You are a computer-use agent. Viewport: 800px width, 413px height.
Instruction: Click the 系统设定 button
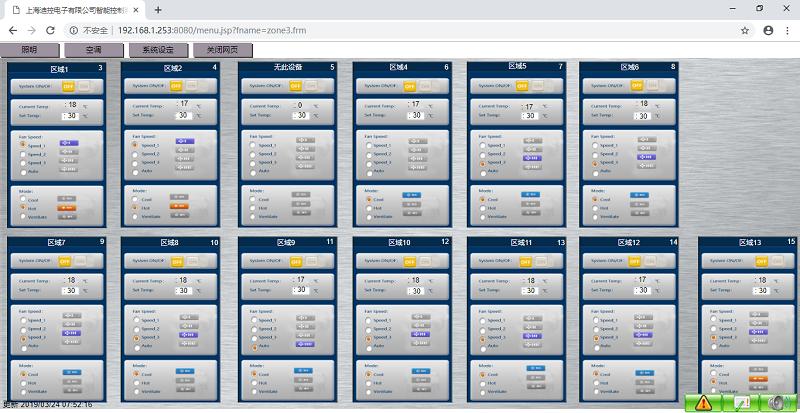158,49
